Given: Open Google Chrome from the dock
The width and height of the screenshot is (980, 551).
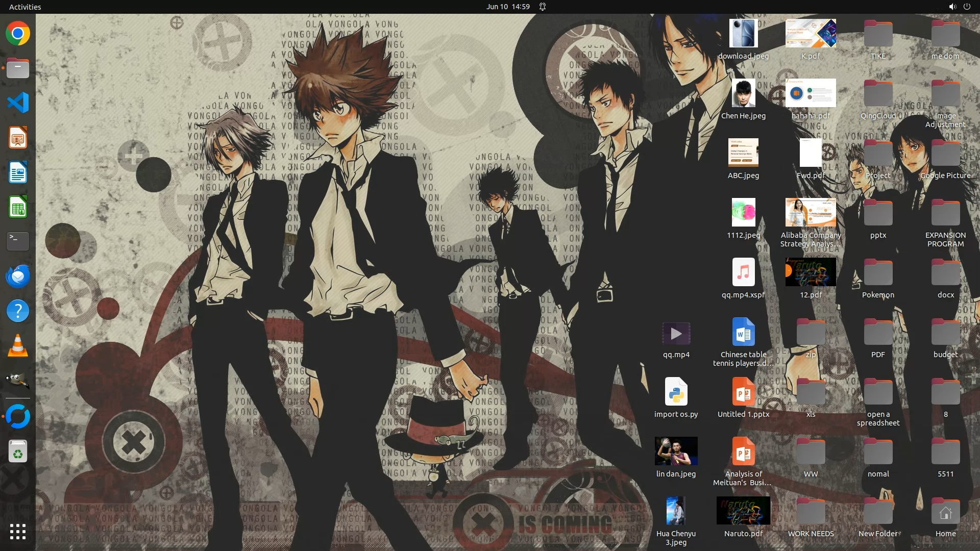Looking at the screenshot, I should [x=18, y=34].
